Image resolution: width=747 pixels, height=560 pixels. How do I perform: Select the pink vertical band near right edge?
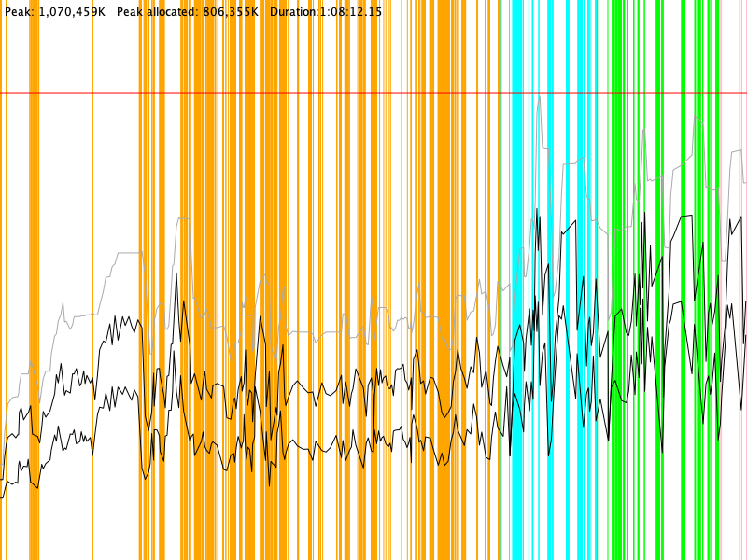tap(720, 280)
